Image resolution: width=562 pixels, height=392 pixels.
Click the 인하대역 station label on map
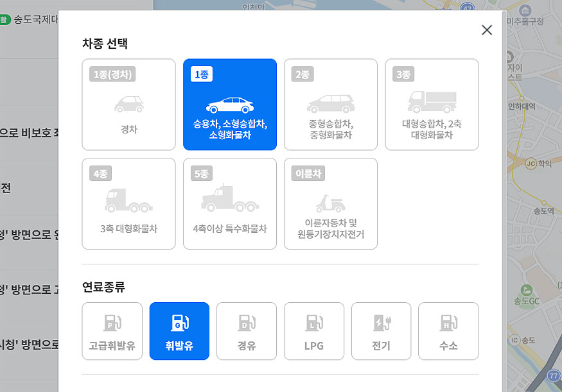point(522,107)
